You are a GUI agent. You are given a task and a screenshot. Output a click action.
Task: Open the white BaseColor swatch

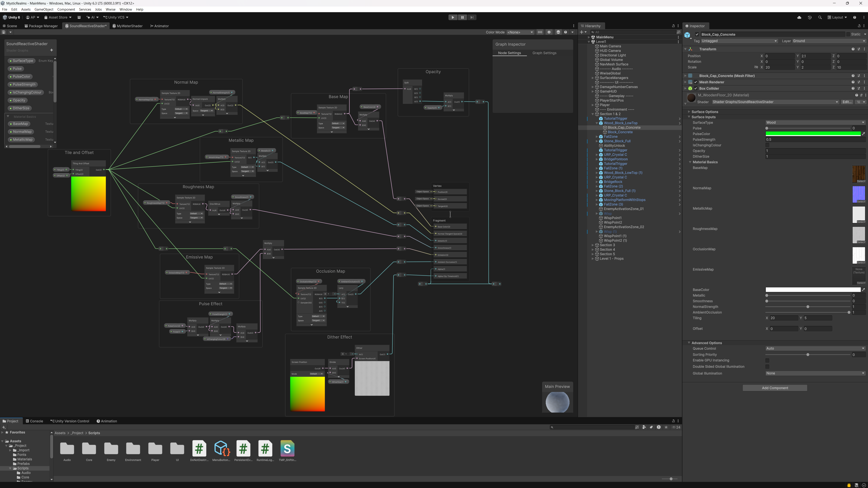(x=813, y=290)
